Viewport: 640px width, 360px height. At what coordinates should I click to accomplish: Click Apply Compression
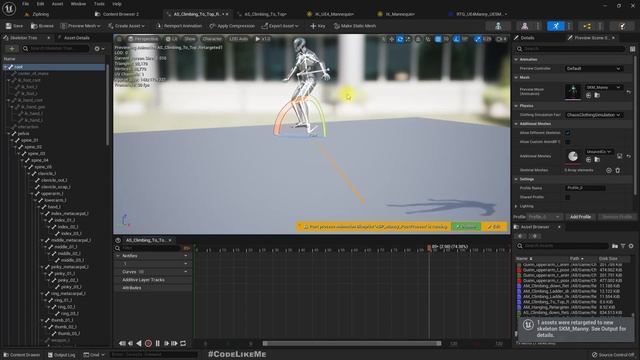(x=232, y=26)
